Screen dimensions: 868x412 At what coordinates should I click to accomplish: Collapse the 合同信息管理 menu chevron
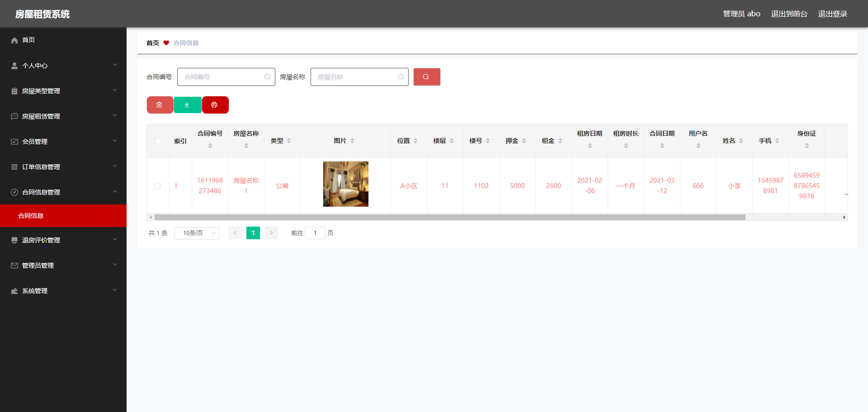(115, 191)
